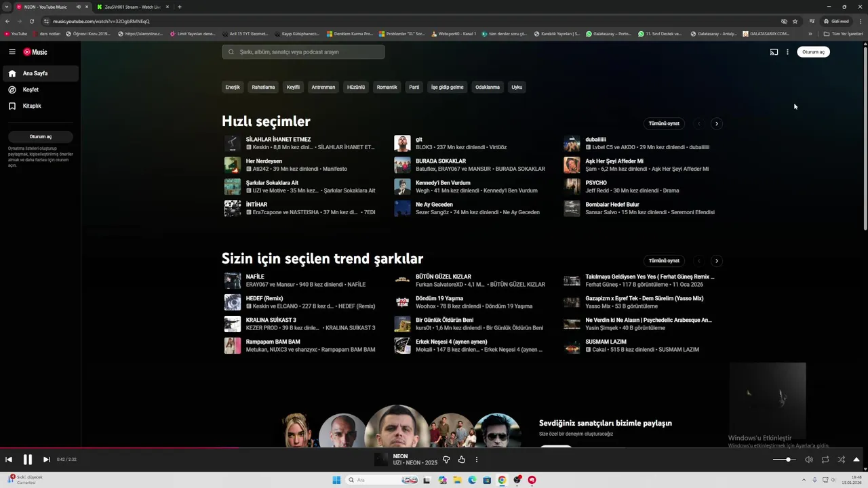The width and height of the screenshot is (868, 488).
Task: Show next Hızlı seçimler items with the arrow
Action: click(x=717, y=123)
